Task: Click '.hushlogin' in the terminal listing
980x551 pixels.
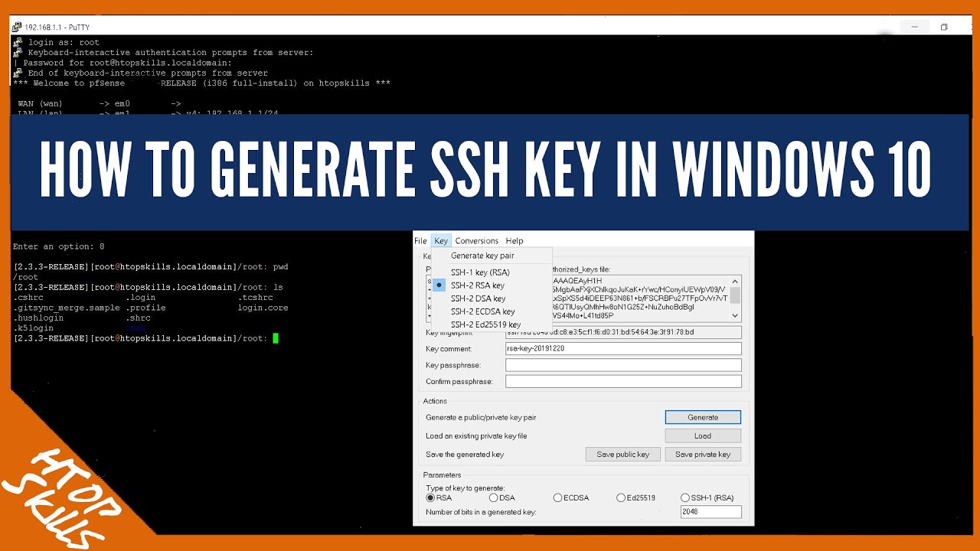Action: [x=38, y=318]
